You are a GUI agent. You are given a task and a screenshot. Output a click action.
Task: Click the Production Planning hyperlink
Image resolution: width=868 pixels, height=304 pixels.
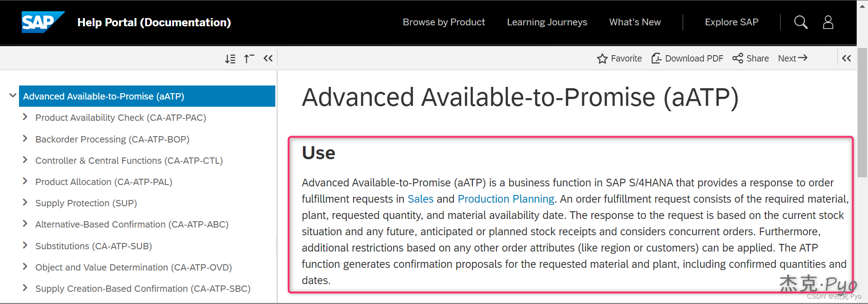(x=505, y=199)
